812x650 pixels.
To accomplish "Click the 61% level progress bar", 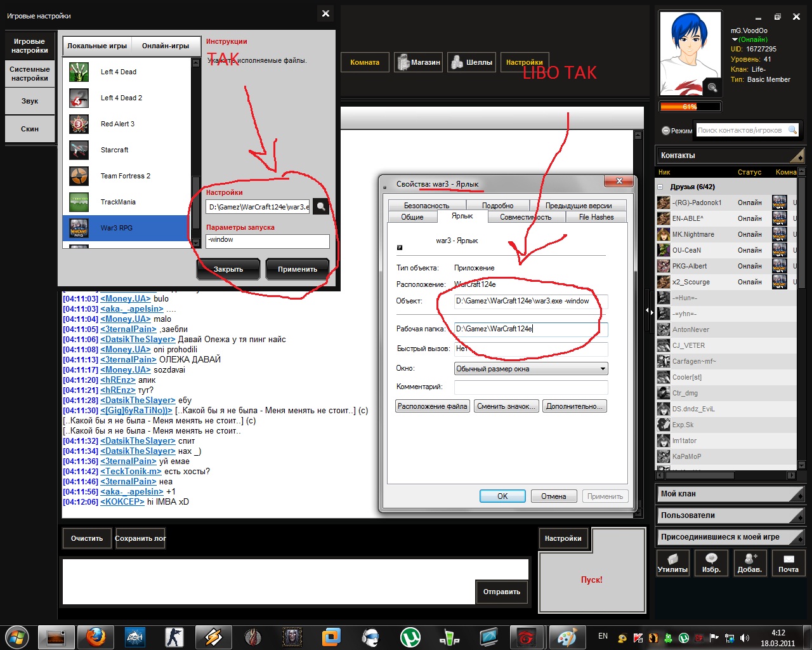I will [690, 107].
